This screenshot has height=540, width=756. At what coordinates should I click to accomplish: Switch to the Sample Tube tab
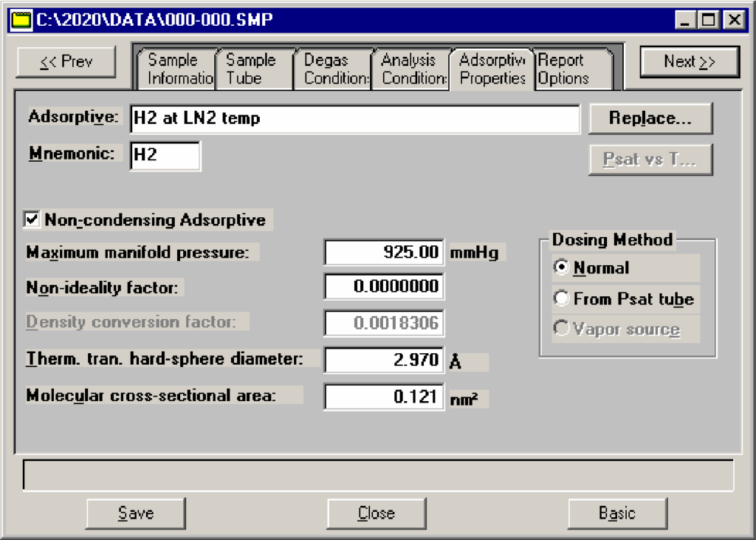click(x=252, y=69)
